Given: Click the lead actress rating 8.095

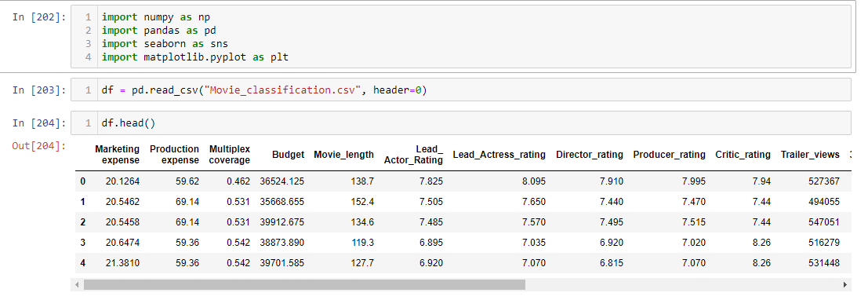Looking at the screenshot, I should coord(534,181).
